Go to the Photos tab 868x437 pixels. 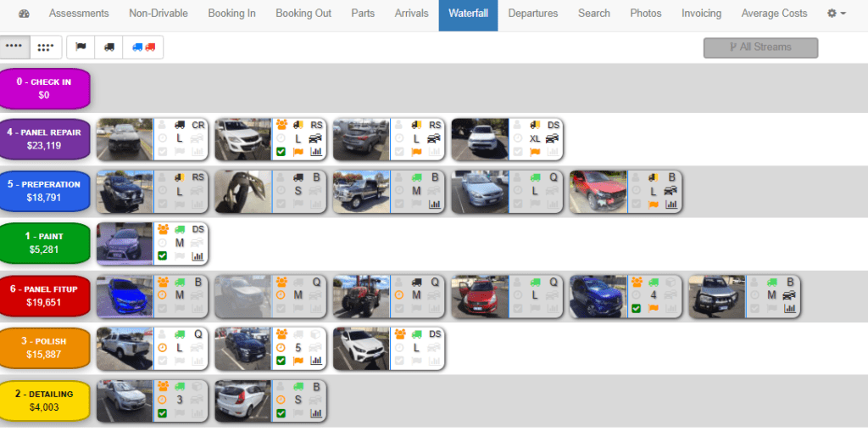[646, 14]
